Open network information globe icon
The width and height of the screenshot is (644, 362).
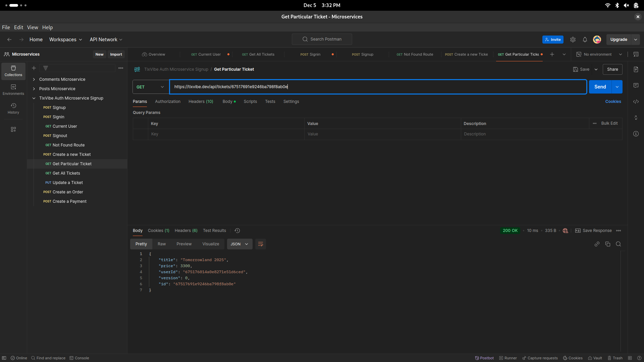click(566, 231)
